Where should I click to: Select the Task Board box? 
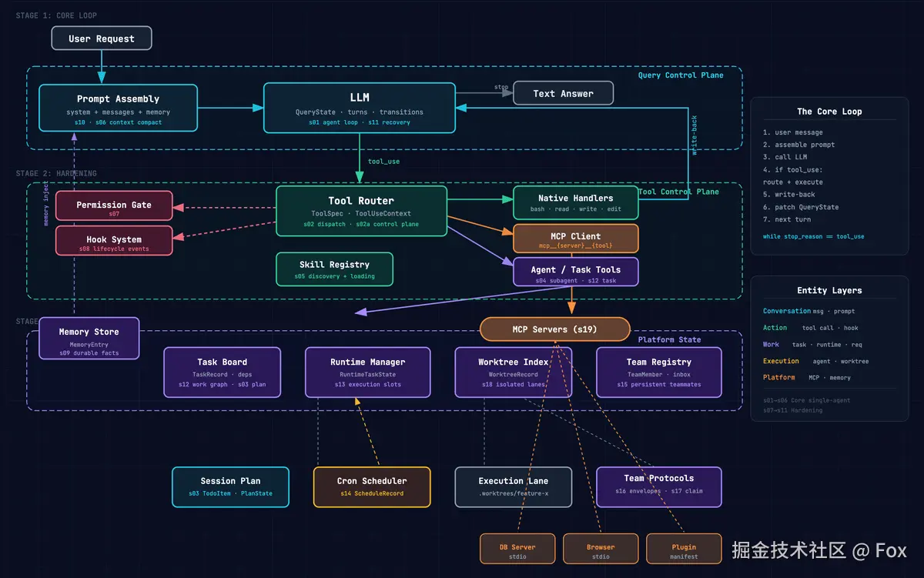tap(222, 373)
